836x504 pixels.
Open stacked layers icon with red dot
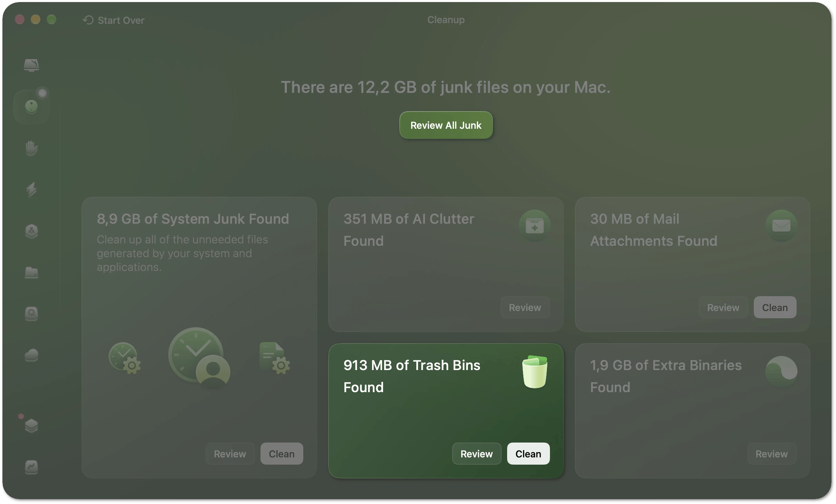click(31, 425)
